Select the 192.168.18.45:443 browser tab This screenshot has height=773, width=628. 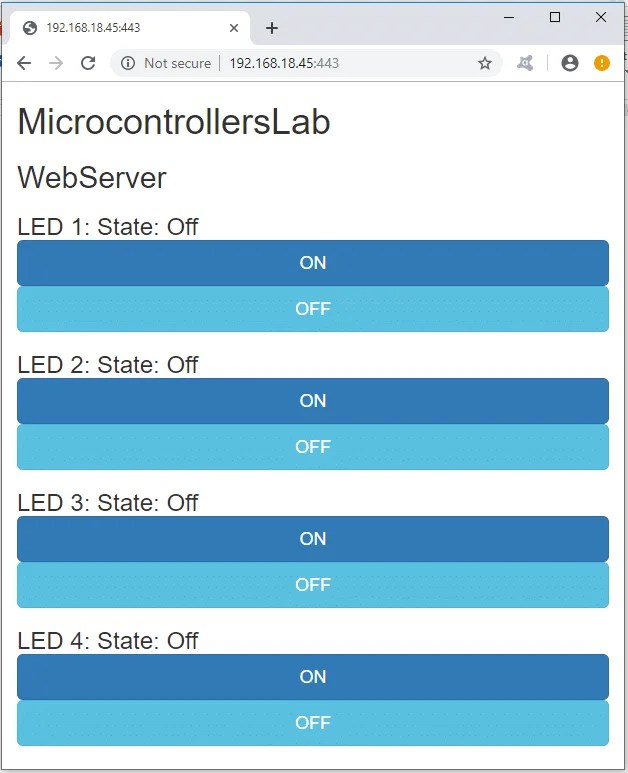click(120, 28)
